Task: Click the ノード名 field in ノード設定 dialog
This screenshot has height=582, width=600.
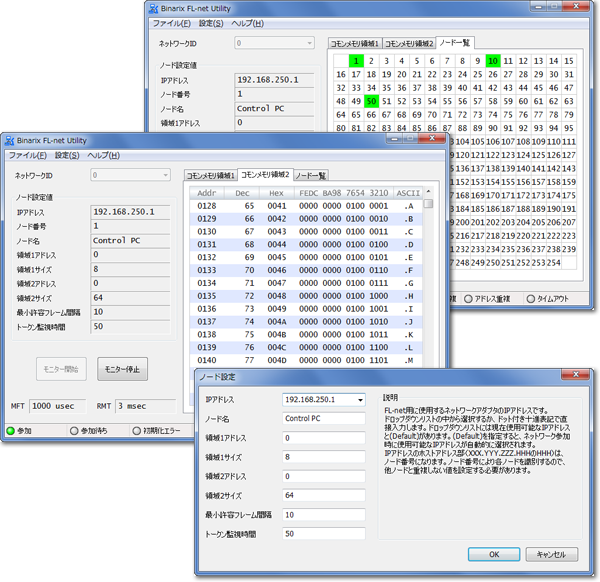Action: (323, 418)
